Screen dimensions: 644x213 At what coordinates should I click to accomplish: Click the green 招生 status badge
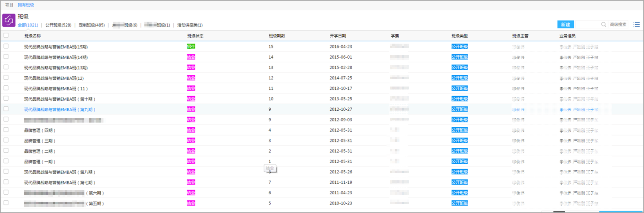click(x=191, y=47)
